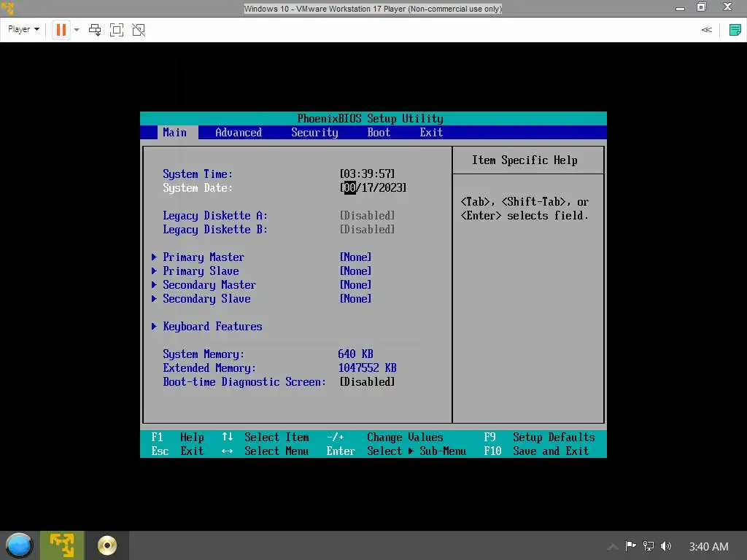Viewport: 747px width, 560px height.
Task: Expand the Secondary Master submenu arrow
Action: pyautogui.click(x=154, y=285)
